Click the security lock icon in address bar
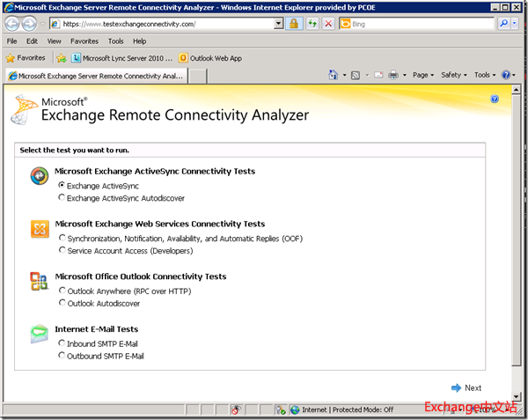 [x=294, y=24]
